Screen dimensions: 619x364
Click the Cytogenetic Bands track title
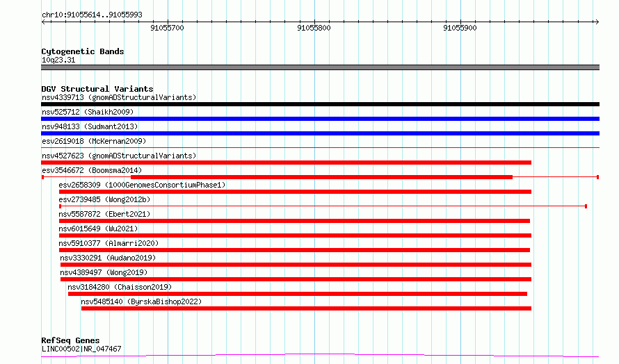pos(83,51)
